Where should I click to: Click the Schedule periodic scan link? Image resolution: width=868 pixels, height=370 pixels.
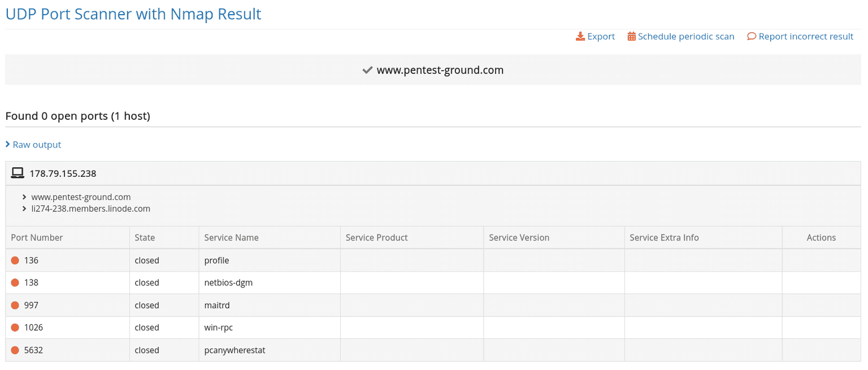coord(686,36)
